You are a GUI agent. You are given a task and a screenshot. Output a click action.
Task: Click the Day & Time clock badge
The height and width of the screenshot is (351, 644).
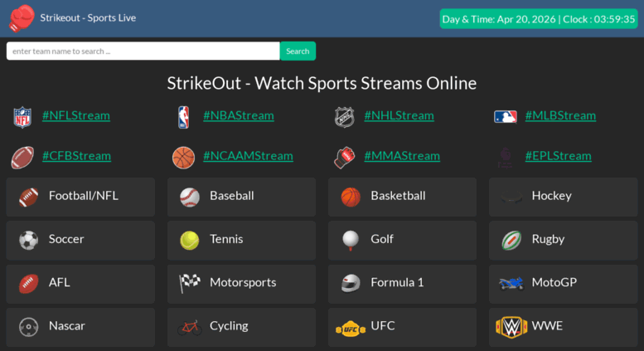coord(539,19)
